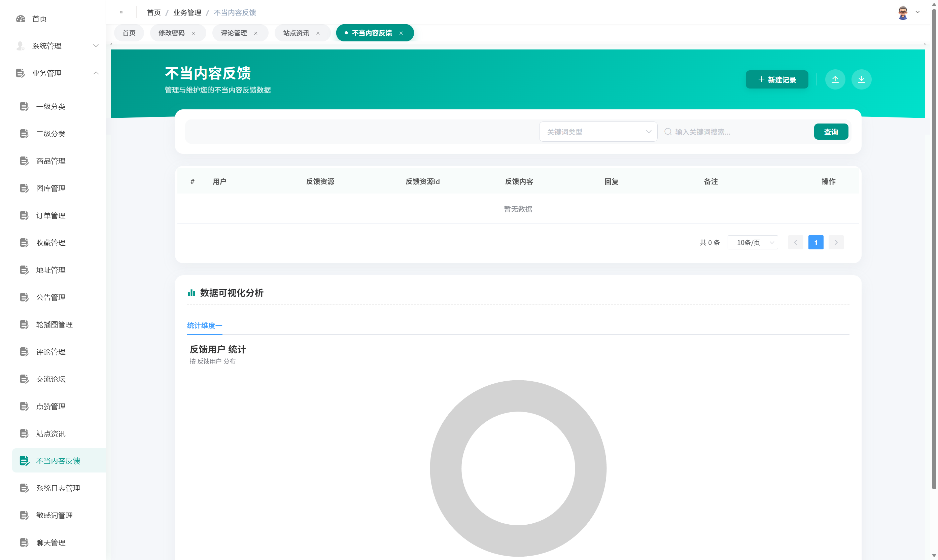The image size is (938, 560).
Task: Select 交流论坛 in the sidebar
Action: (50, 379)
